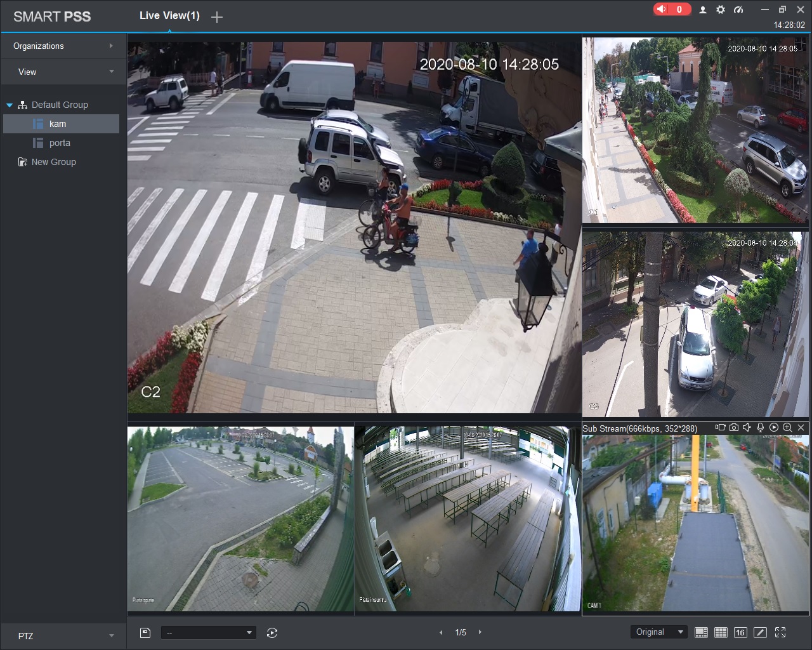Switch to the Live View(1) tab
This screenshot has height=650, width=812.
[169, 16]
